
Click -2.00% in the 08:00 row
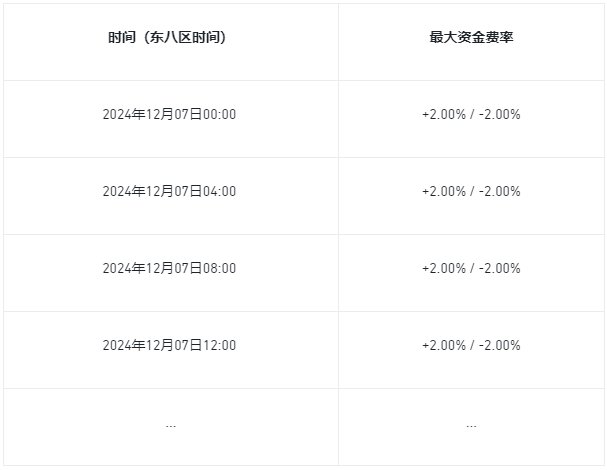tap(500, 268)
